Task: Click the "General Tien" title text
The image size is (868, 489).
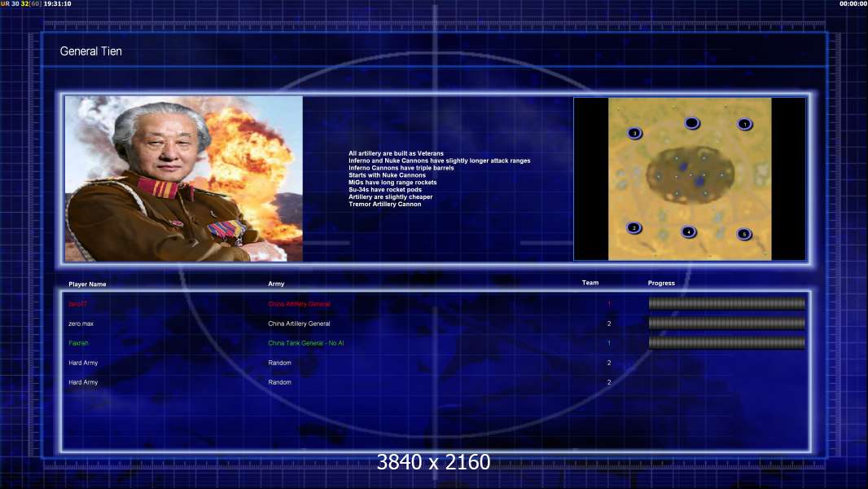Action: [x=90, y=51]
